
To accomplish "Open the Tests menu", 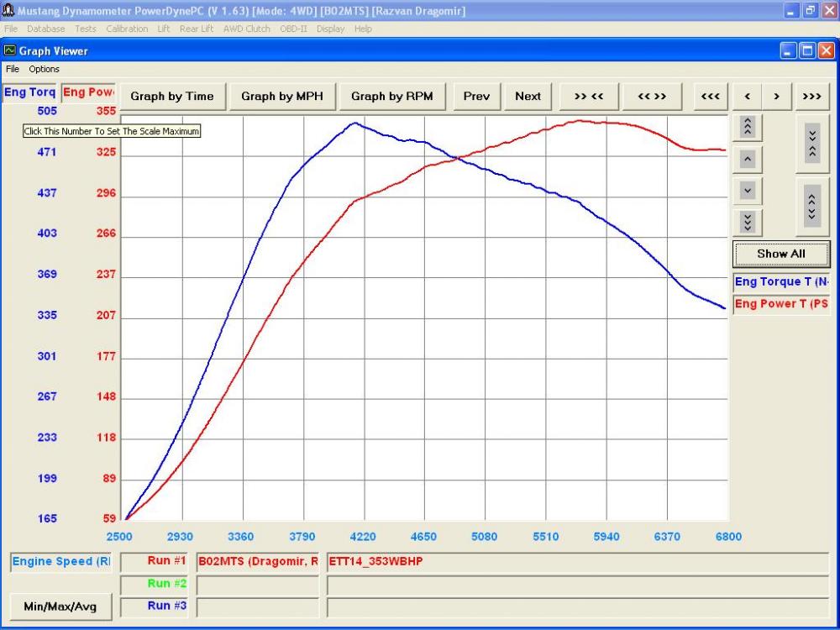I will click(x=86, y=29).
